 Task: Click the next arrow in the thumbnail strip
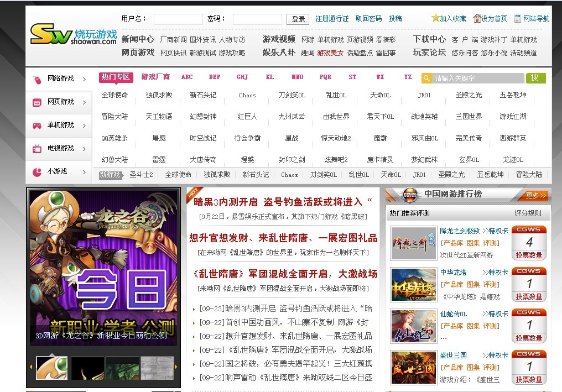(x=176, y=367)
